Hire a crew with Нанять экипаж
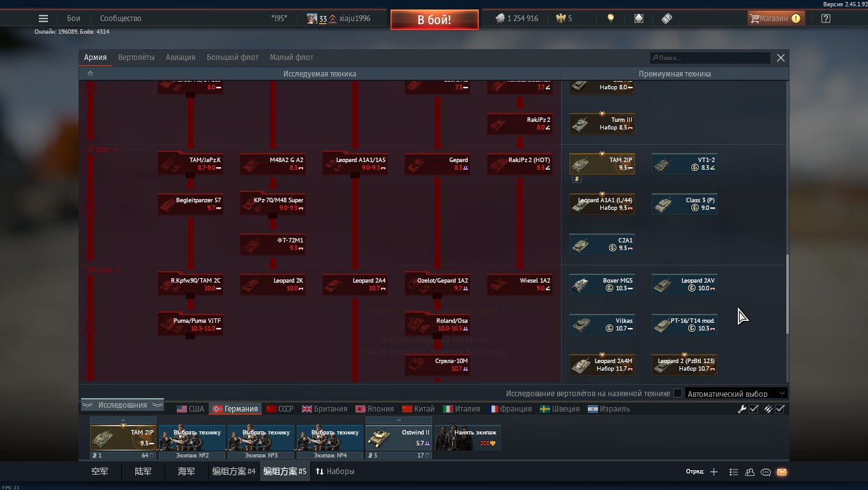868x490 pixels. click(468, 438)
